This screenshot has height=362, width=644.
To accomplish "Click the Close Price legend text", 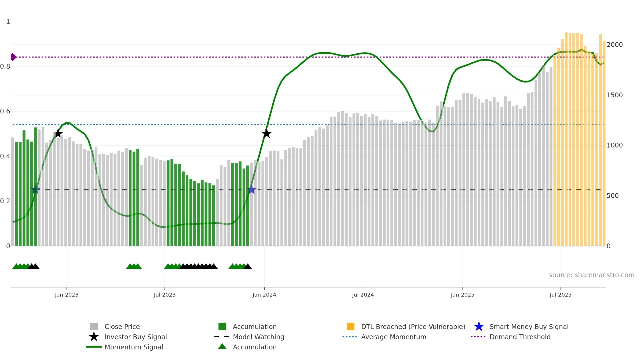I will tap(122, 327).
